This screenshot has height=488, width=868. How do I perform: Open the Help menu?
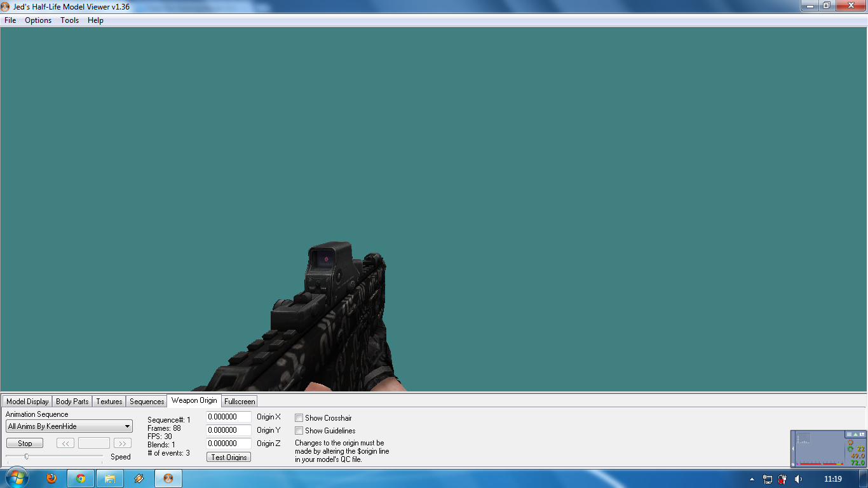tap(95, 20)
